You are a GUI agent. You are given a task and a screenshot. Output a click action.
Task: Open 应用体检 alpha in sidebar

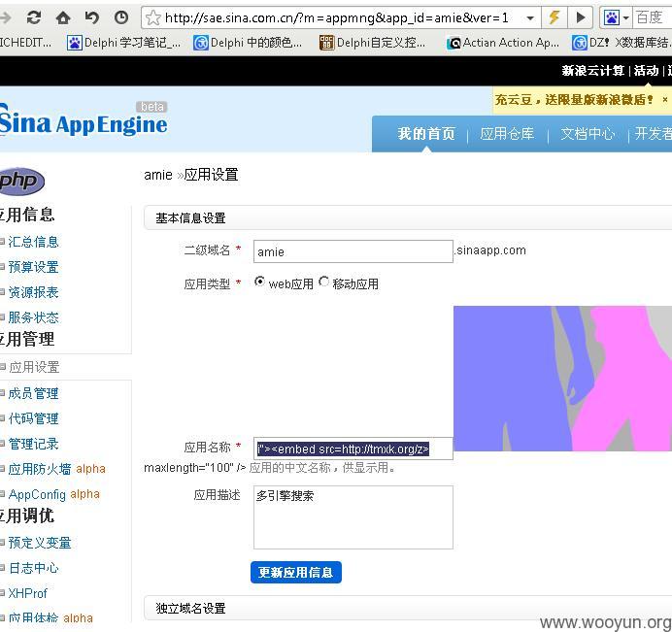50,617
